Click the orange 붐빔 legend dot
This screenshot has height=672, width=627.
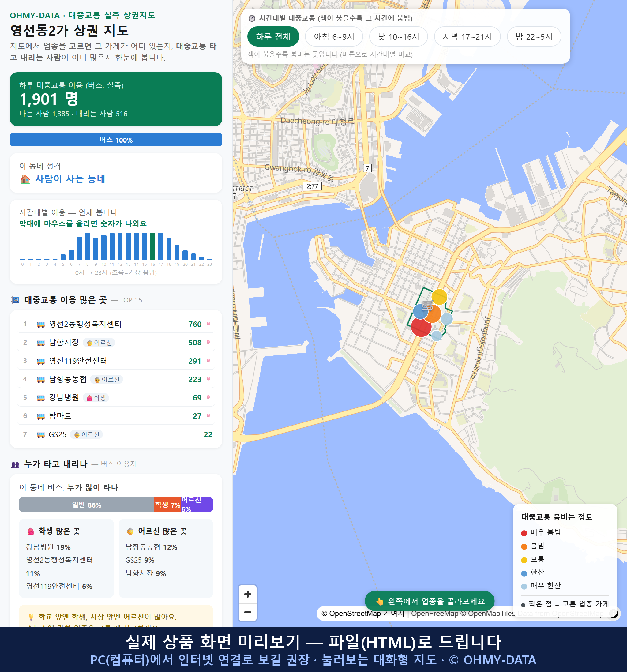tap(524, 546)
